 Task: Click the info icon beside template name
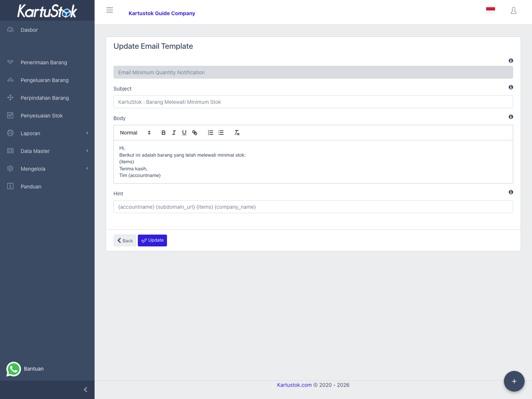tap(511, 61)
